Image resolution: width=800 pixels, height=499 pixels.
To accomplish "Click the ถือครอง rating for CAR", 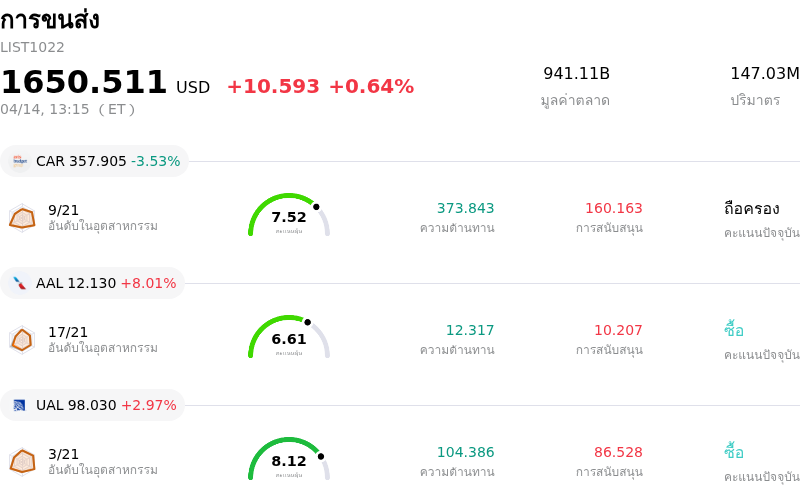I will pos(751,208).
